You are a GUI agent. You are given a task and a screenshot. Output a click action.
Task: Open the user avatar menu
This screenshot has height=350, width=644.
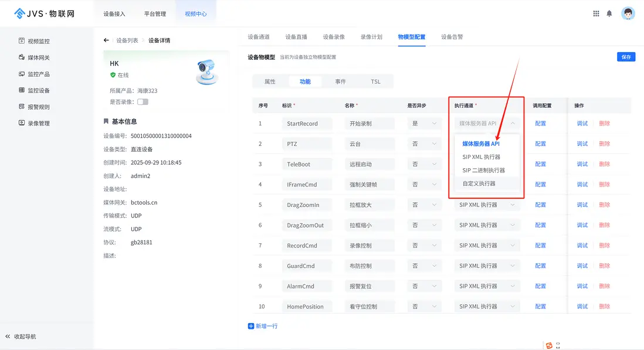(x=628, y=13)
